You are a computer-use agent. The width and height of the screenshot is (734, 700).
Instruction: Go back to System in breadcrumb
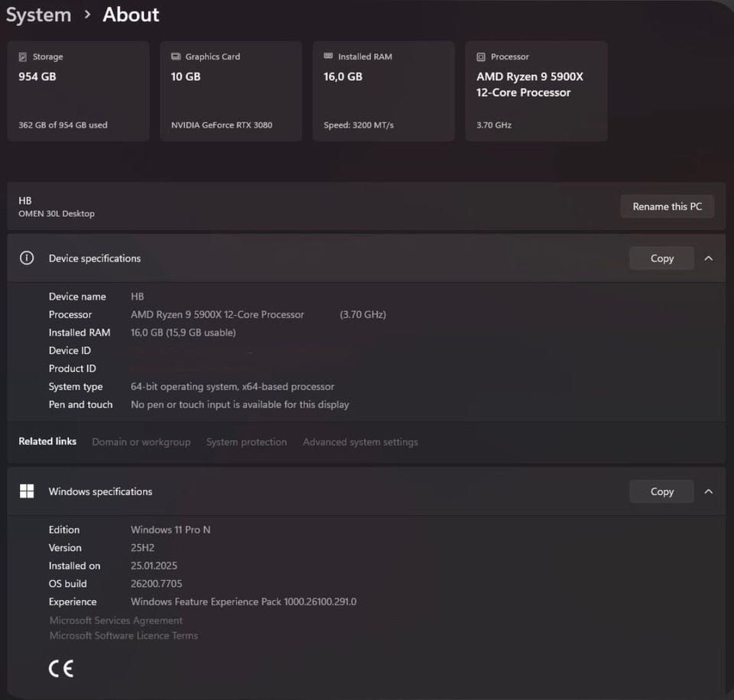pos(38,15)
